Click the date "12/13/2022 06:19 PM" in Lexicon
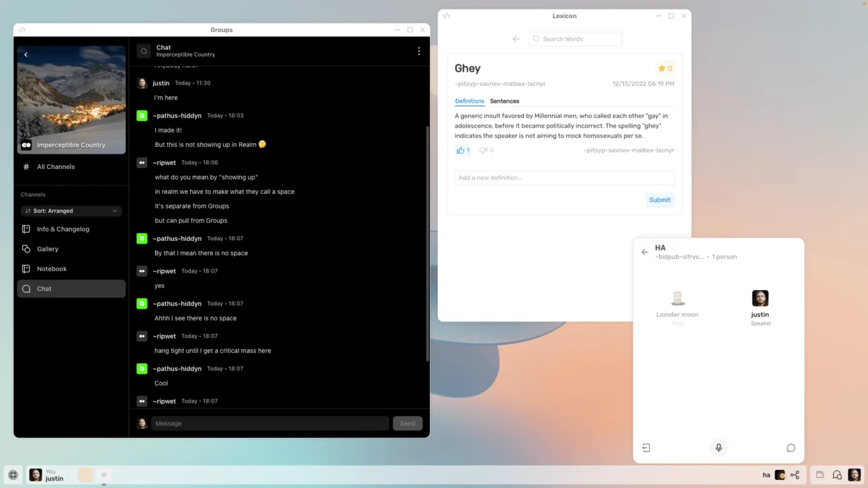Screen dimensions: 868x488 click(x=643, y=84)
